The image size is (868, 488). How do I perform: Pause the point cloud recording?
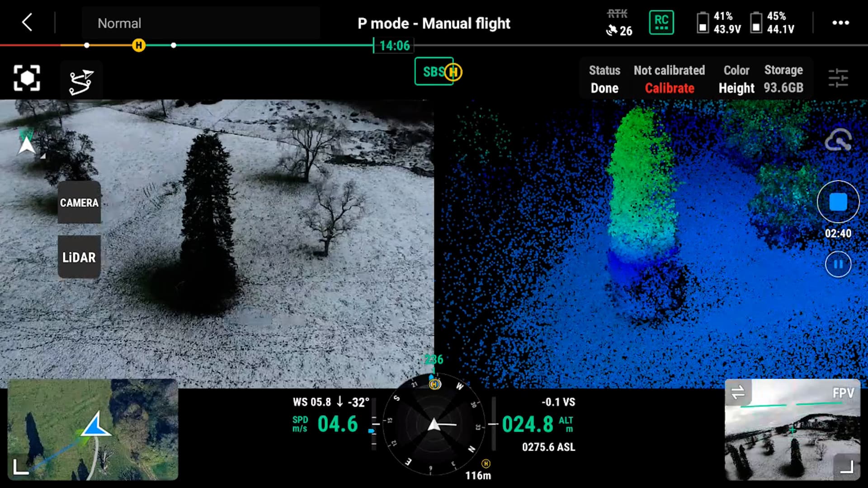[838, 264]
